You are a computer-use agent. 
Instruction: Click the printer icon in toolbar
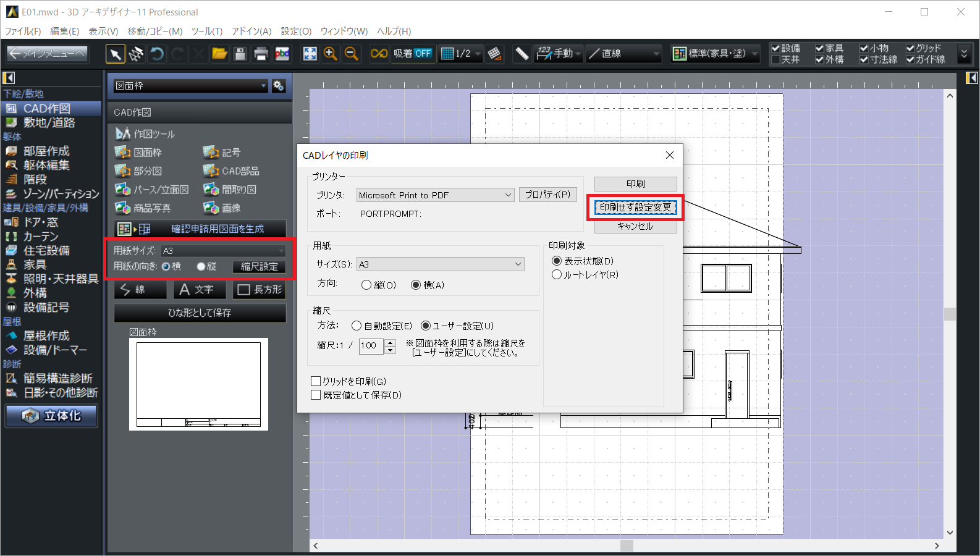click(261, 54)
